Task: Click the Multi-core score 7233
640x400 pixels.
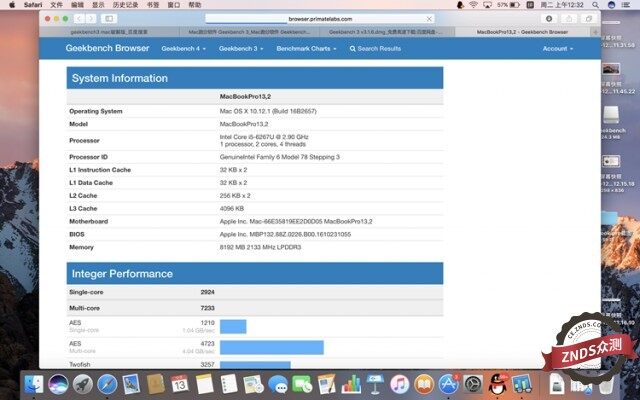Action: (207, 308)
